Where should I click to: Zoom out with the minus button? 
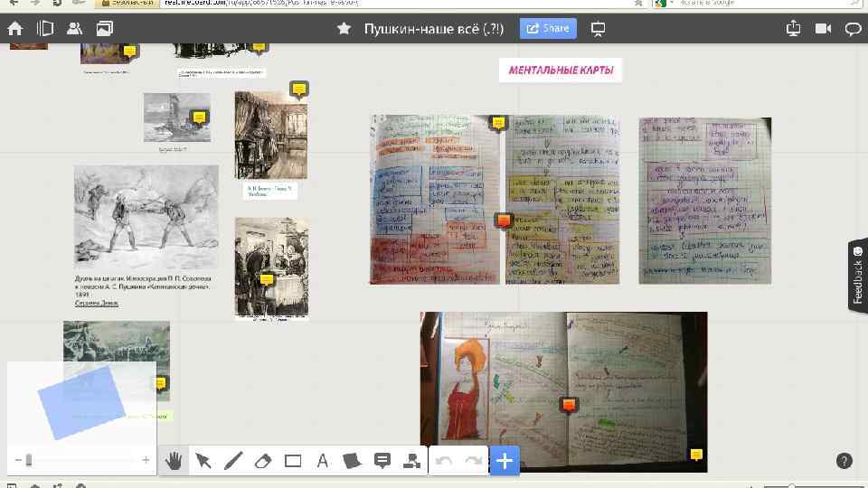(x=18, y=460)
